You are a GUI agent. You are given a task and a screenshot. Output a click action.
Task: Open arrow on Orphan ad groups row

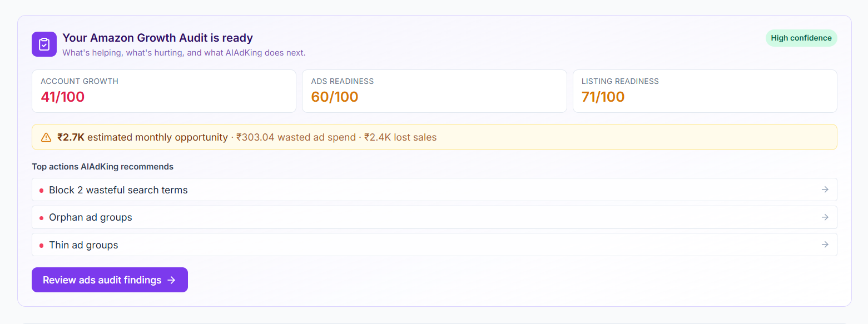pos(825,217)
